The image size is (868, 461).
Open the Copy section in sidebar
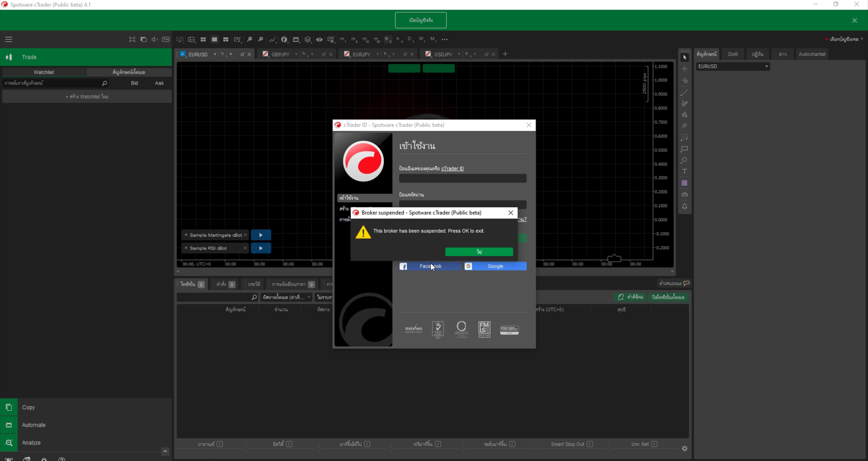[86, 407]
